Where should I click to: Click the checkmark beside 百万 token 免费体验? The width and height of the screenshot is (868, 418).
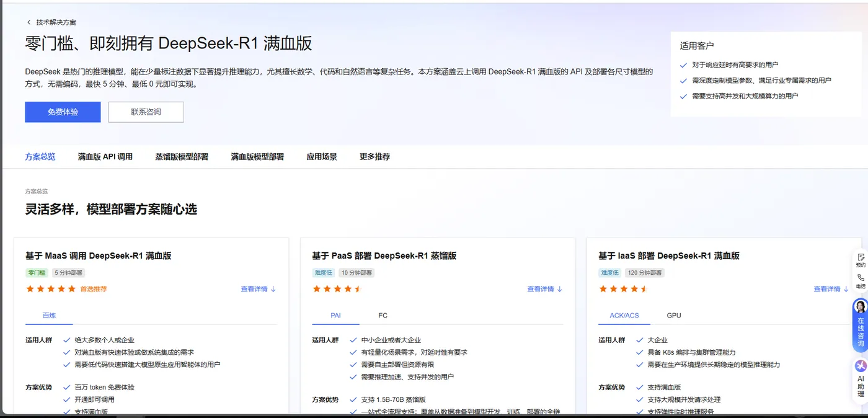[x=66, y=387]
